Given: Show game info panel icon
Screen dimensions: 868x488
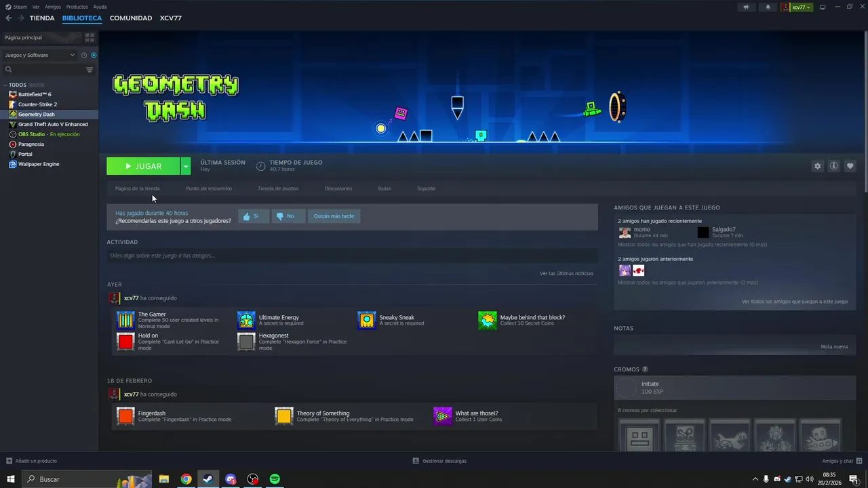Looking at the screenshot, I should [x=833, y=166].
